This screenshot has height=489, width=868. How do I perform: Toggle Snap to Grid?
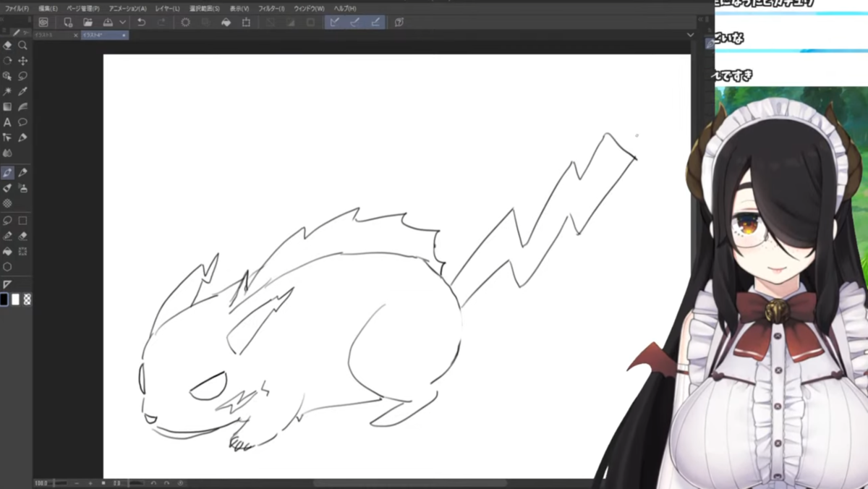coord(375,22)
